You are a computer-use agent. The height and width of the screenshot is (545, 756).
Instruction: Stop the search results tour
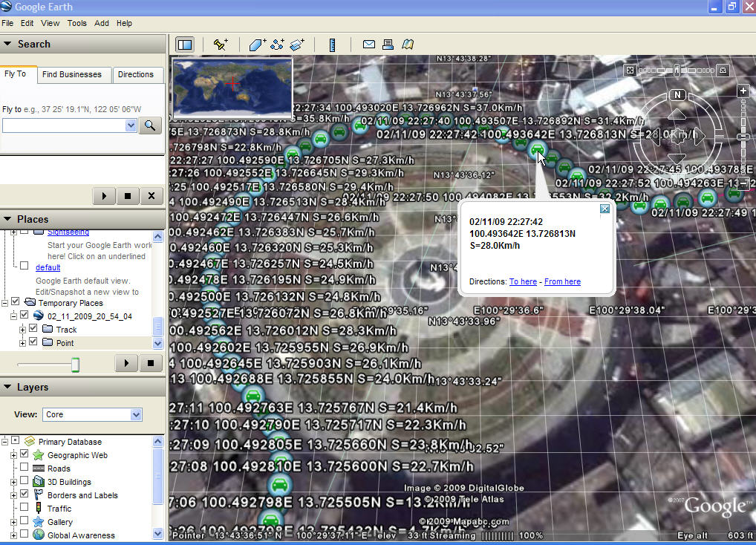click(x=128, y=196)
